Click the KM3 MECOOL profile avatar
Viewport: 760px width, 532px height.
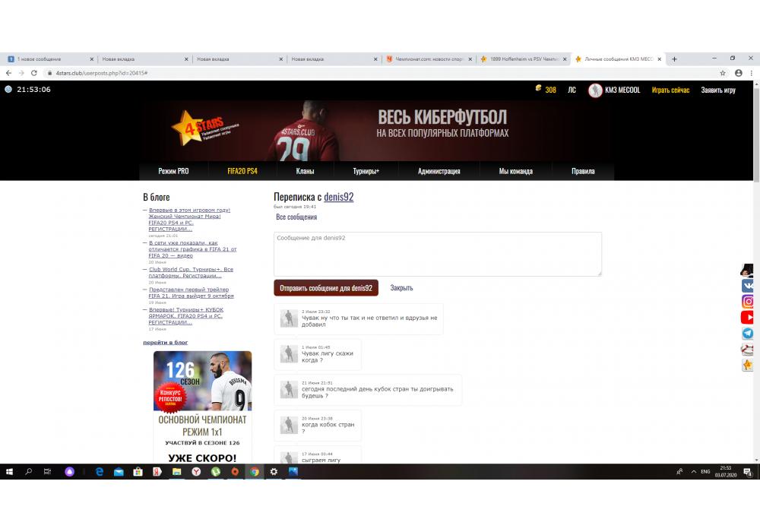[x=595, y=90]
